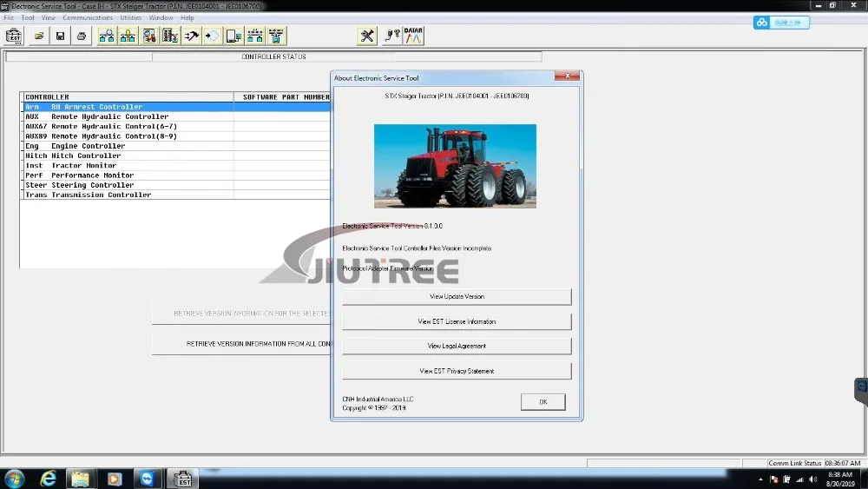Click the dotted network bus toolbar icon
Viewport: 868px width, 489px height.
click(x=255, y=36)
